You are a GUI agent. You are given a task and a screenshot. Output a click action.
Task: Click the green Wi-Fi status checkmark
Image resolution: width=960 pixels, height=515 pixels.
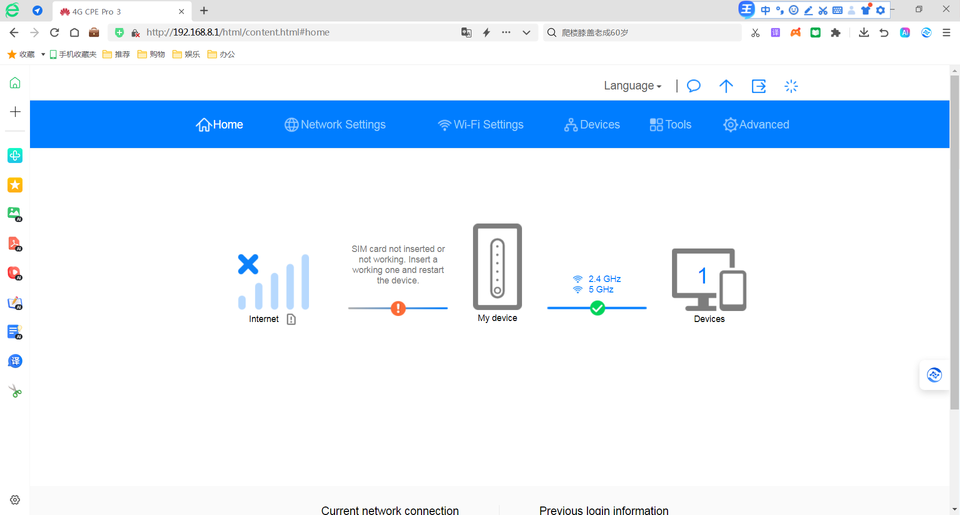pyautogui.click(x=598, y=308)
